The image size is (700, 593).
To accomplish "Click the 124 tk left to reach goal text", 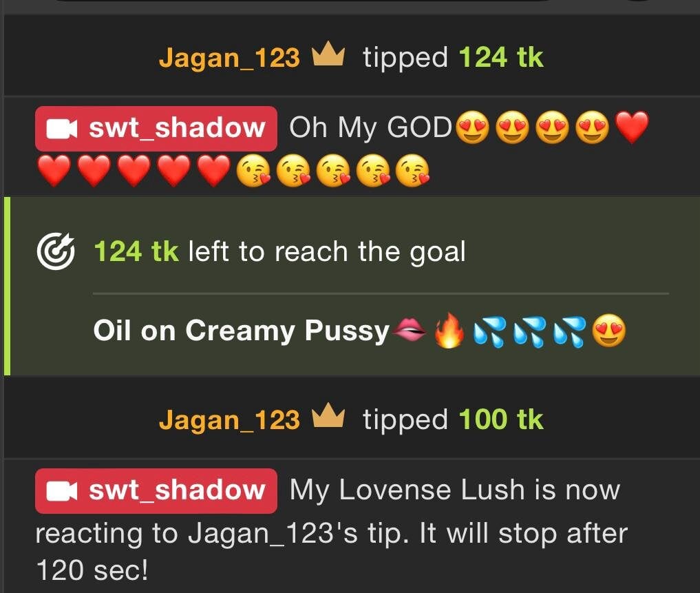I will tap(280, 251).
